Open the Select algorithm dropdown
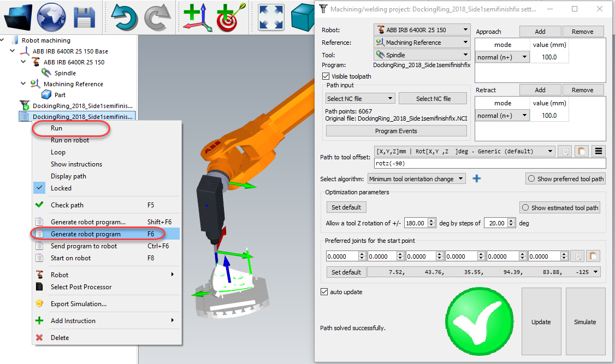 click(417, 178)
